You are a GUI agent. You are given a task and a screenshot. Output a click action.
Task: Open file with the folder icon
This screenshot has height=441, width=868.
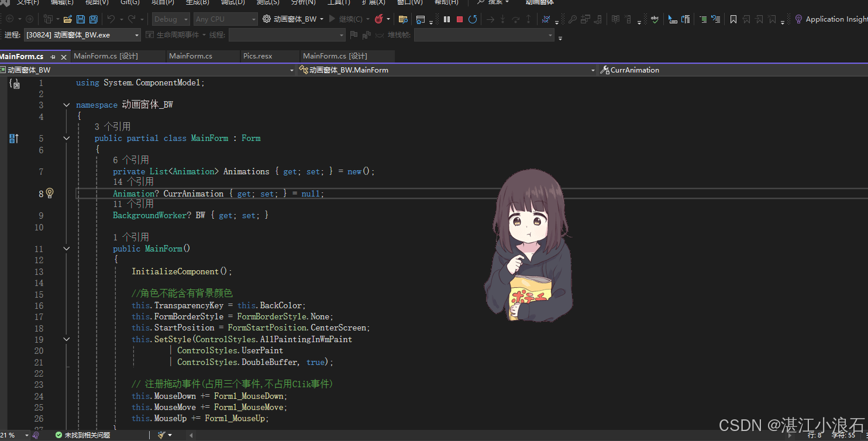tap(67, 19)
